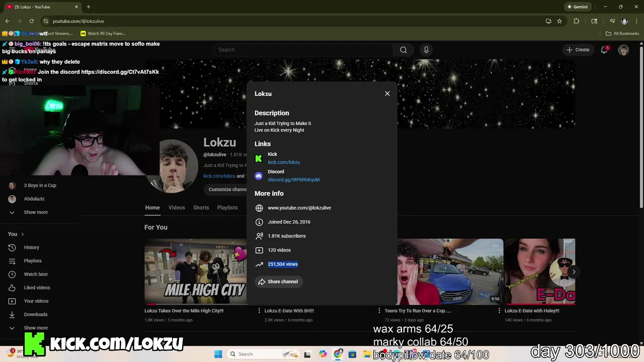Start voice search with microphone icon
The height and width of the screenshot is (362, 644).
tap(426, 50)
